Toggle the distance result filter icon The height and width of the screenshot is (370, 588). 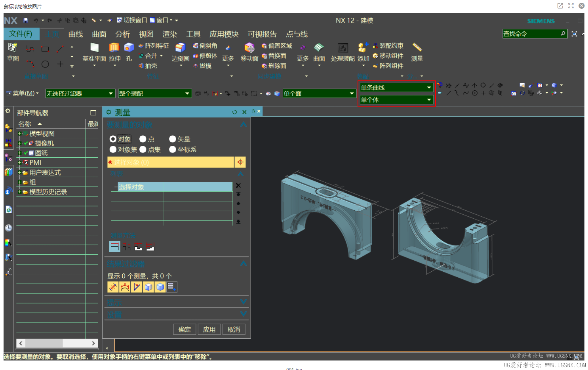[113, 287]
